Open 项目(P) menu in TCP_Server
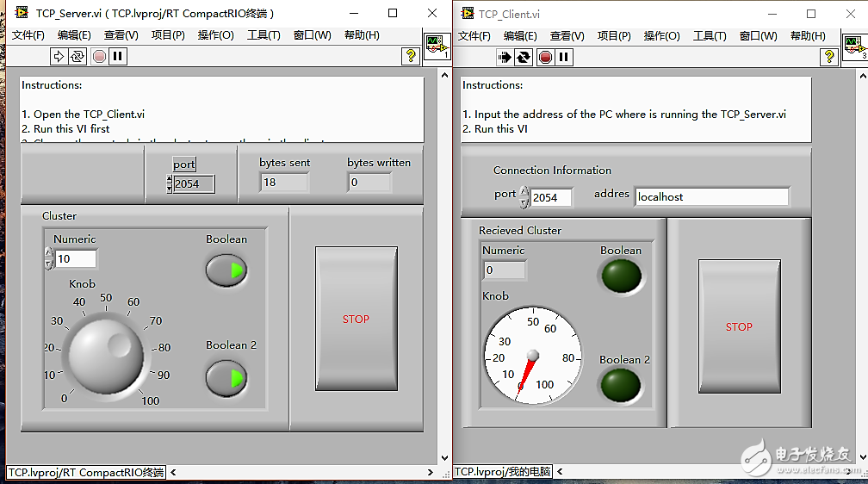The image size is (868, 484). coord(168,35)
